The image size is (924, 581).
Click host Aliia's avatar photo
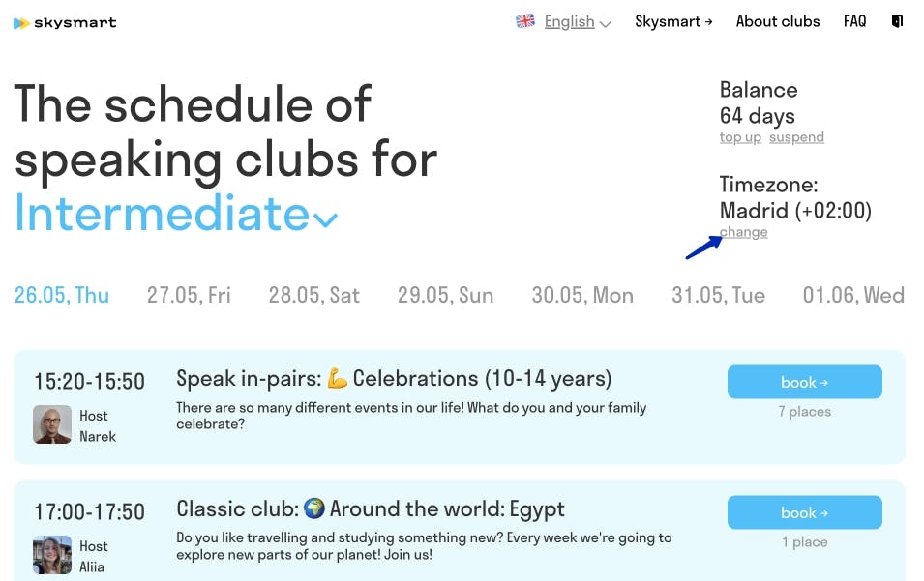click(52, 555)
